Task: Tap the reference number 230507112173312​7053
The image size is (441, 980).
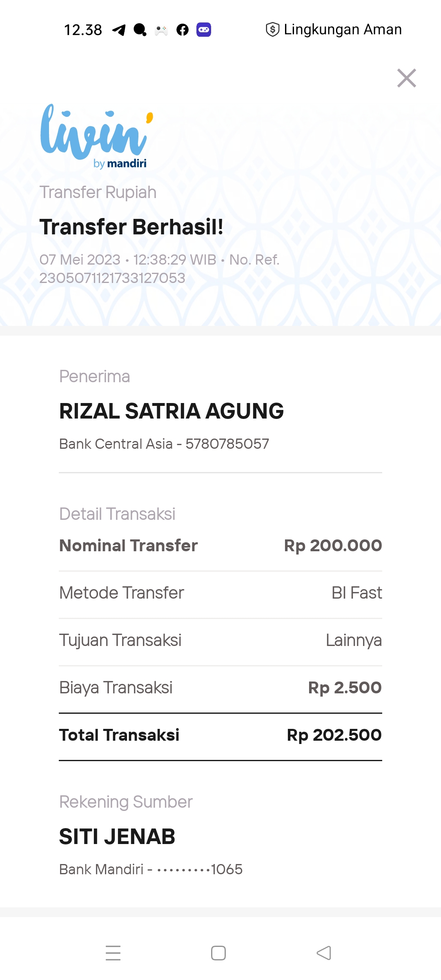Action: click(x=112, y=278)
